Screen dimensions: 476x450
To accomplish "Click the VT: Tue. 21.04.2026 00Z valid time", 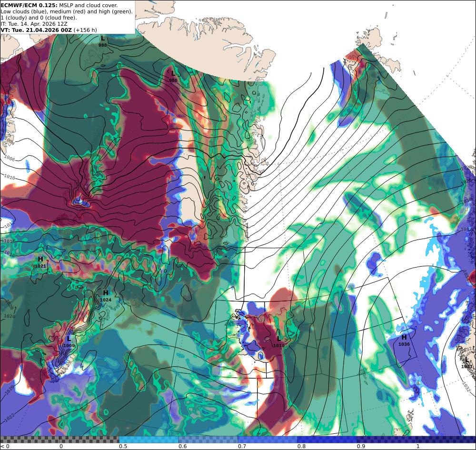I will coord(49,30).
